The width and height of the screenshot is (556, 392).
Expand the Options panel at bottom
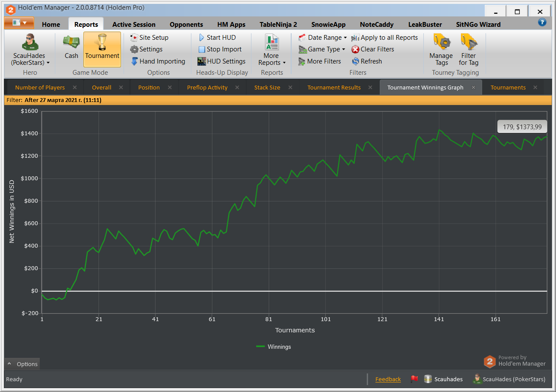click(x=22, y=364)
